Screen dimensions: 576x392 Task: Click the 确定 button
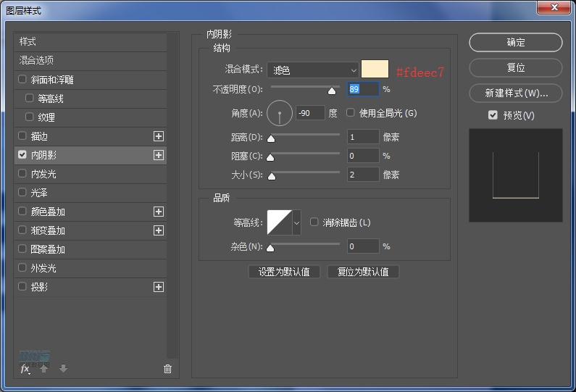pyautogui.click(x=515, y=43)
